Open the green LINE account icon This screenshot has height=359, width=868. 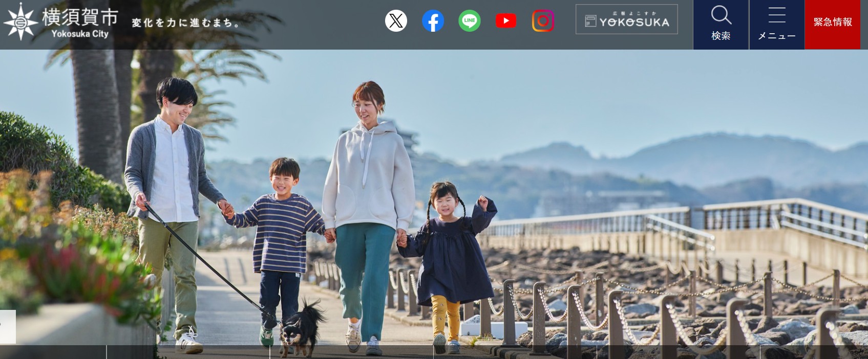click(x=469, y=21)
